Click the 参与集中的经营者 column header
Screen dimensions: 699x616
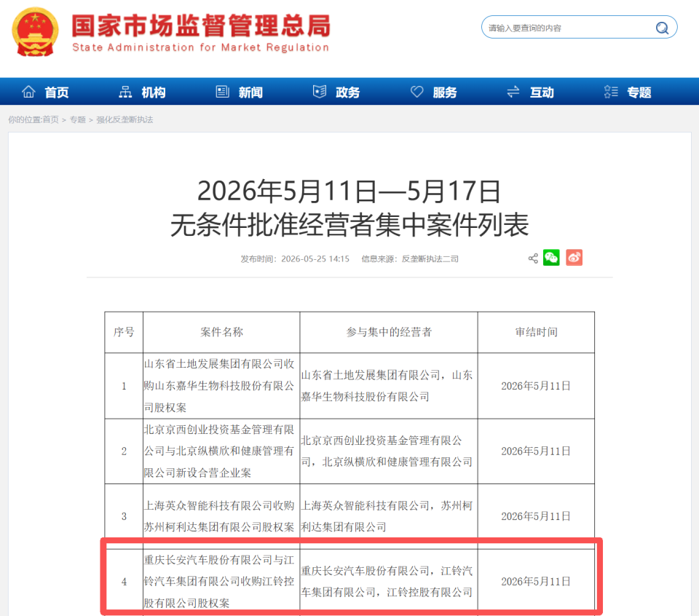(x=389, y=332)
